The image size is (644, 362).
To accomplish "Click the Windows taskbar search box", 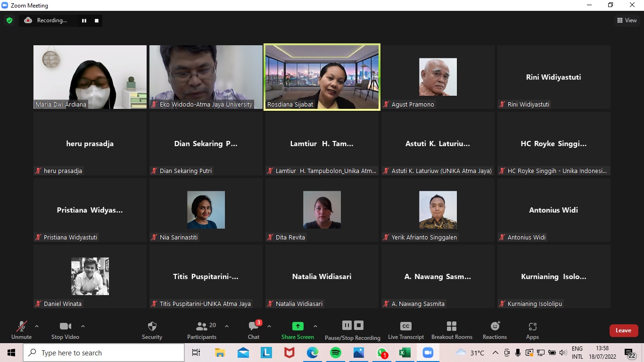I will click(x=104, y=353).
